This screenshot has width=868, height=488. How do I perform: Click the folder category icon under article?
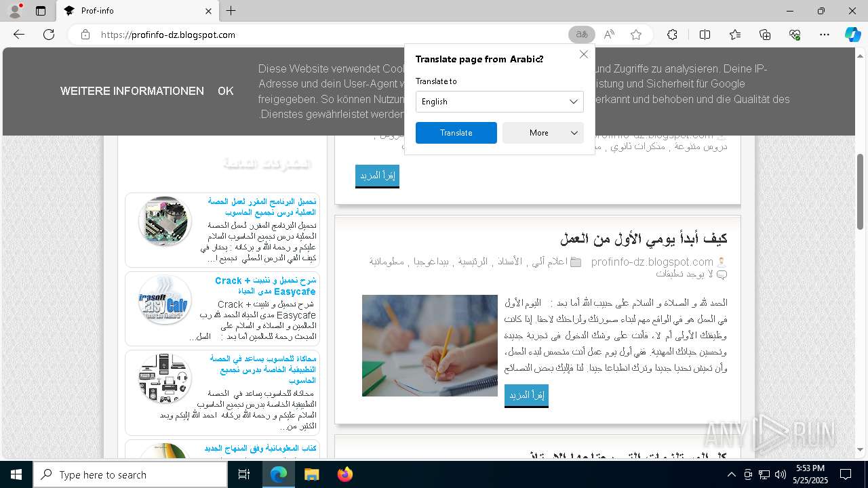point(576,262)
